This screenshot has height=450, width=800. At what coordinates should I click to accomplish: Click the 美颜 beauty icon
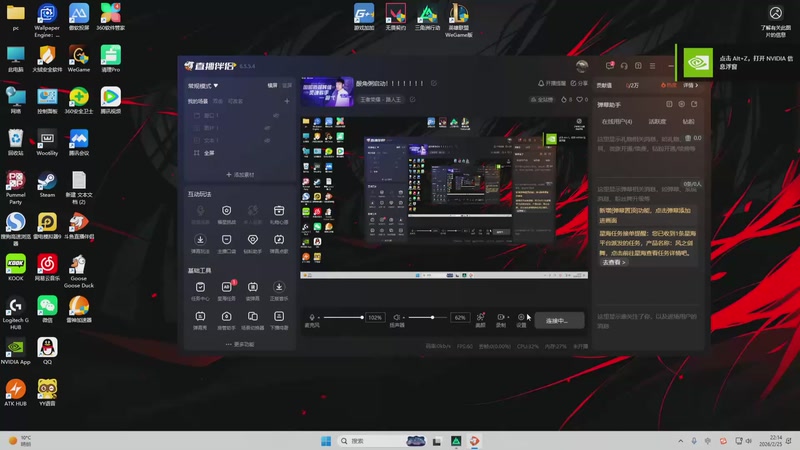coord(480,319)
